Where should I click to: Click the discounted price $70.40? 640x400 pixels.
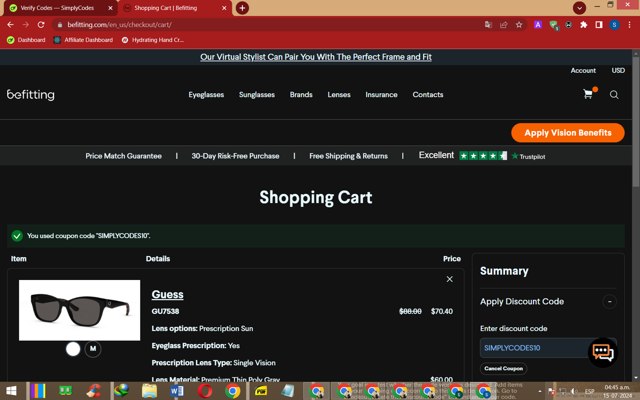coord(442,311)
